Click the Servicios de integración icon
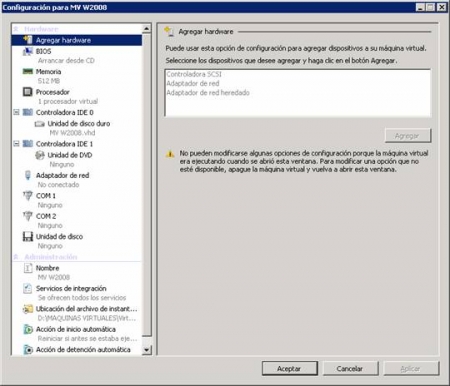This screenshot has width=450, height=386. pyautogui.click(x=28, y=288)
